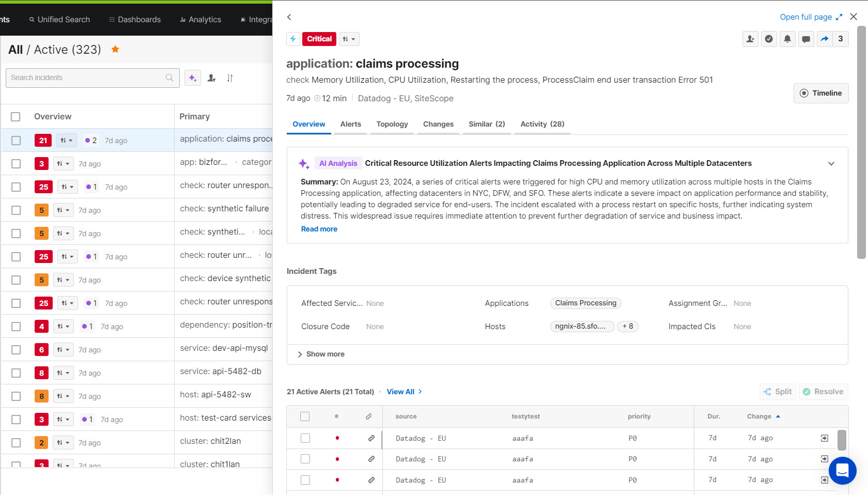
Task: Switch to the Topology tab
Action: 392,124
